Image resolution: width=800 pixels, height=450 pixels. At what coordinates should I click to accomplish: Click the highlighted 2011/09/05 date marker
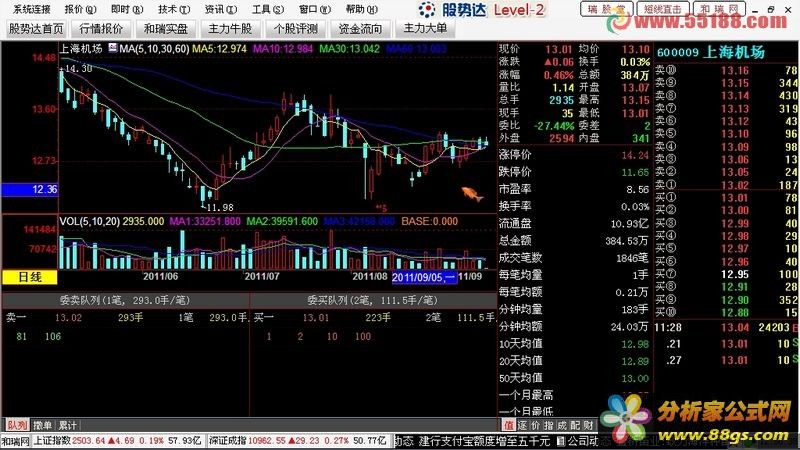point(424,277)
